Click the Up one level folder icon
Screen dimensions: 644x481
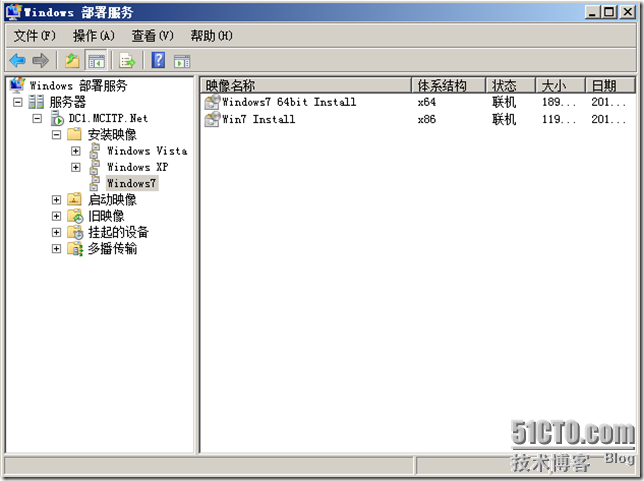click(72, 61)
